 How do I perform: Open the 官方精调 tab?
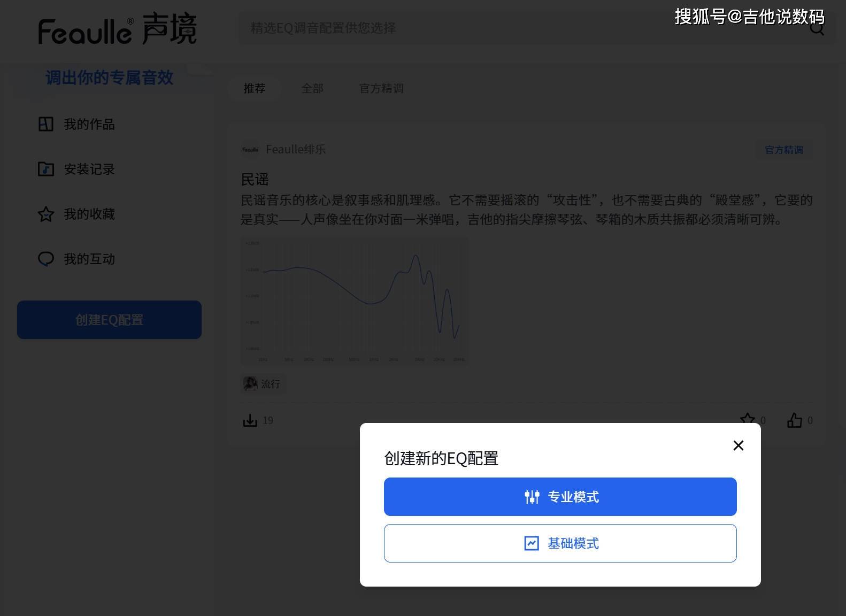coord(381,88)
